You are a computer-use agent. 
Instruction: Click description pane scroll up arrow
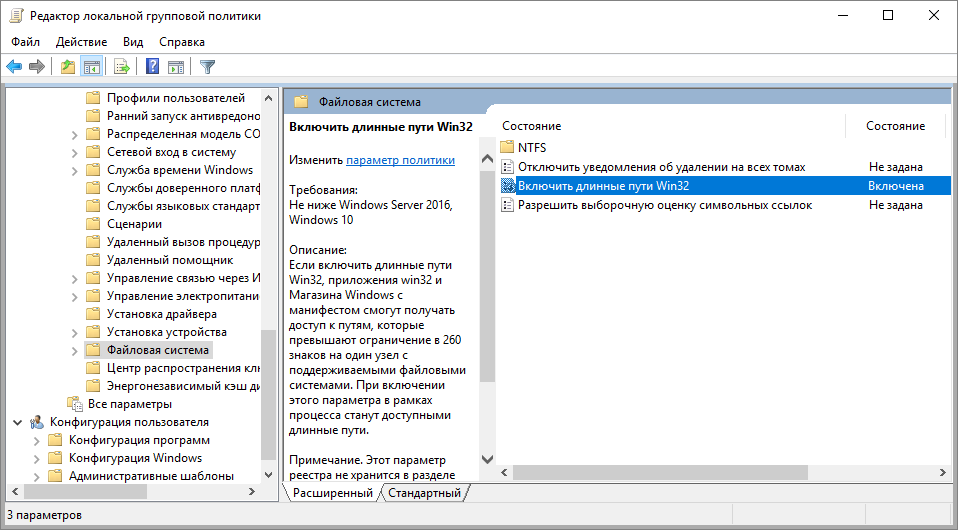point(487,159)
